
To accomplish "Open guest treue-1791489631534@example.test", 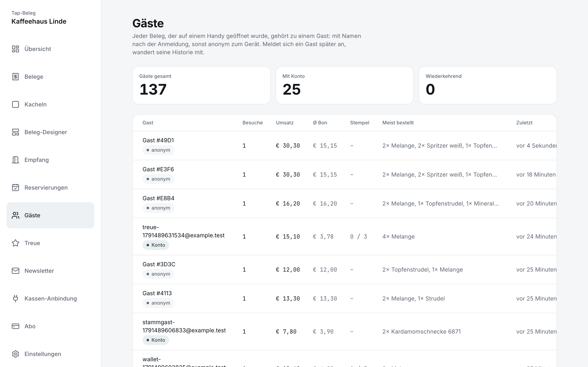I will [345, 237].
